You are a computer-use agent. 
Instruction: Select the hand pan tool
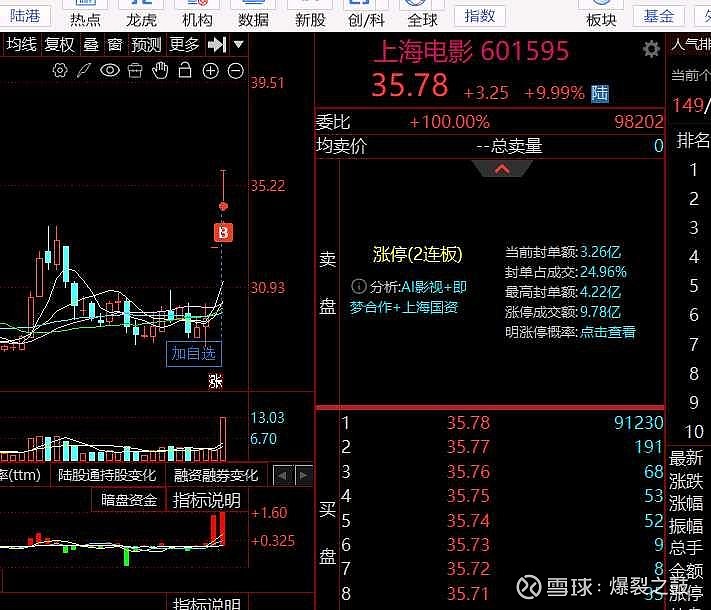coord(160,71)
